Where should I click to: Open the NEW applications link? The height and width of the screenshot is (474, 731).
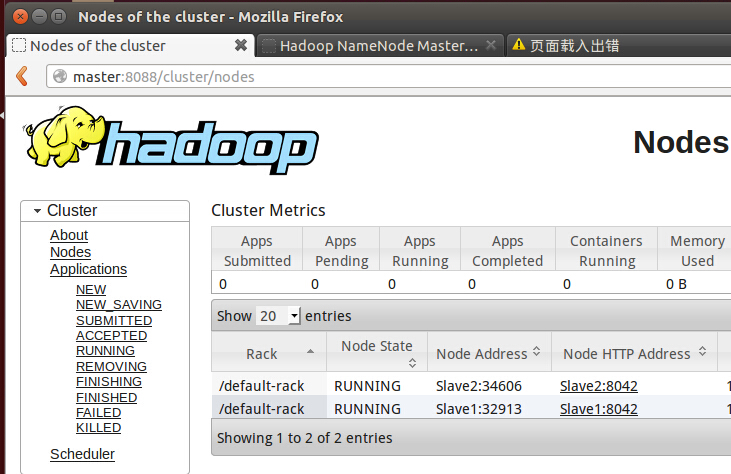coord(91,289)
